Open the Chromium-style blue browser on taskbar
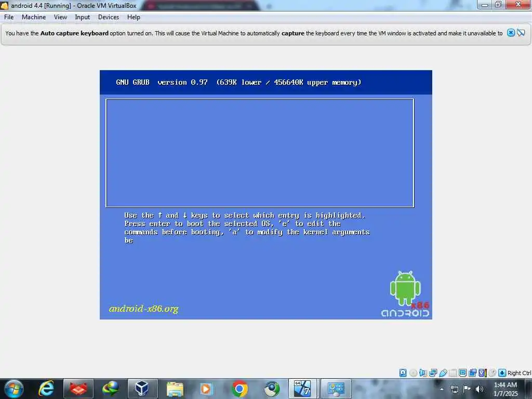This screenshot has width=532, height=399. coord(271,389)
